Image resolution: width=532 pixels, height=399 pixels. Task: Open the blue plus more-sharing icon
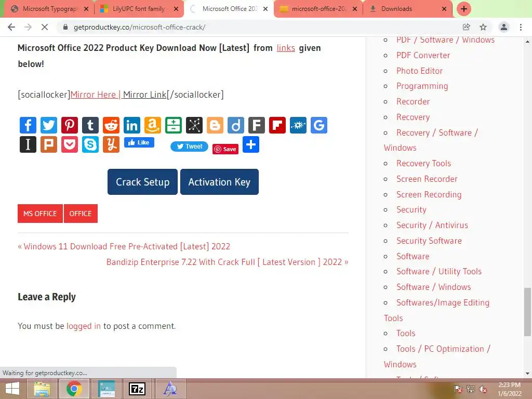(251, 144)
